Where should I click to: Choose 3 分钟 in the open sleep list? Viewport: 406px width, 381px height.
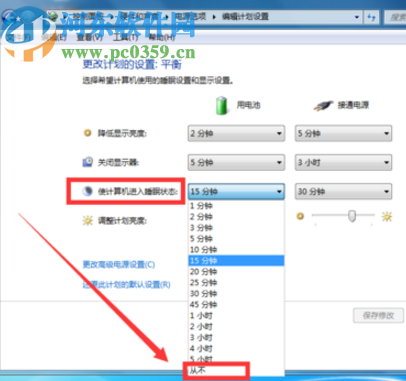(x=236, y=228)
